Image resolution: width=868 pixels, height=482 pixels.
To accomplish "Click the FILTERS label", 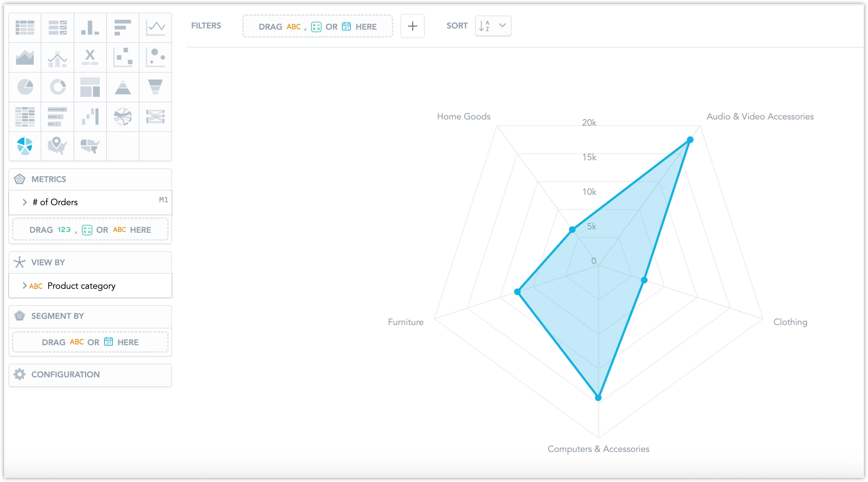I will [x=206, y=26].
